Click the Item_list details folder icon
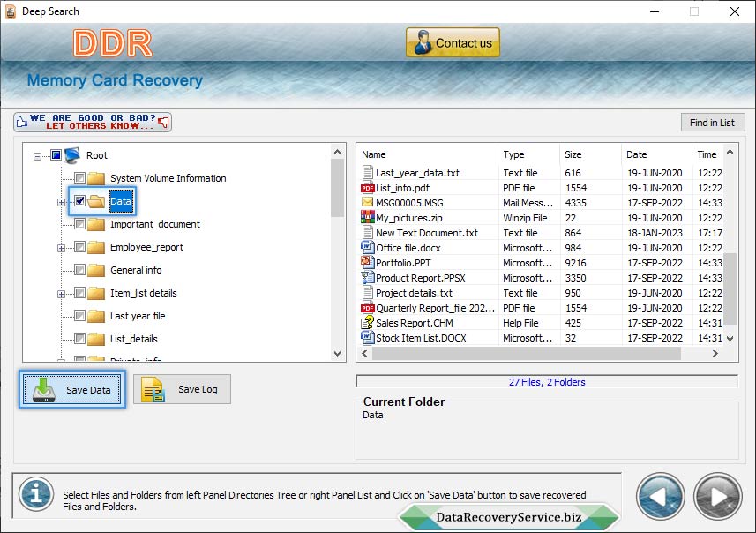756x533 pixels. tap(96, 293)
